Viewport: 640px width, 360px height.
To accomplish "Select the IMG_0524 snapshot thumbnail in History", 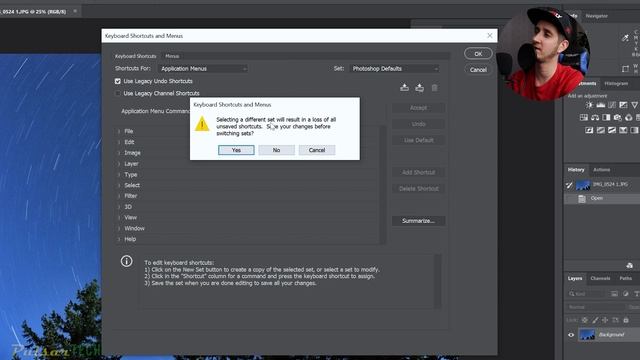I will coord(583,185).
